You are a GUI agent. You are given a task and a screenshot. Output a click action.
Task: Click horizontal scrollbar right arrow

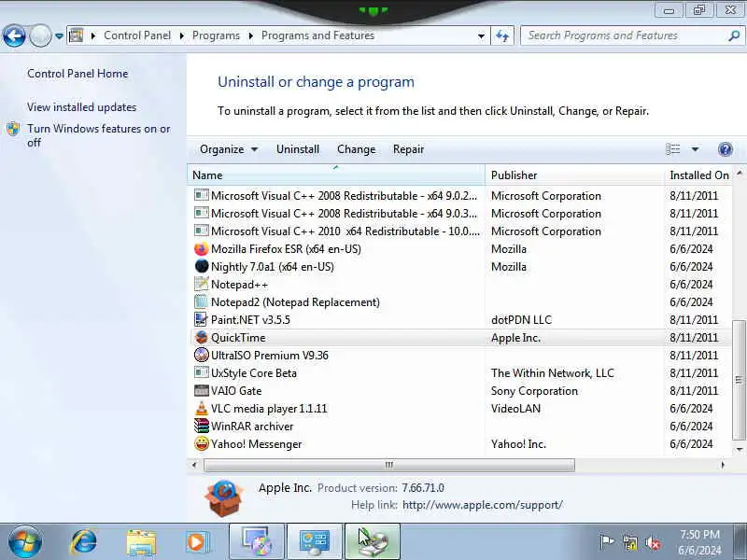[723, 465]
